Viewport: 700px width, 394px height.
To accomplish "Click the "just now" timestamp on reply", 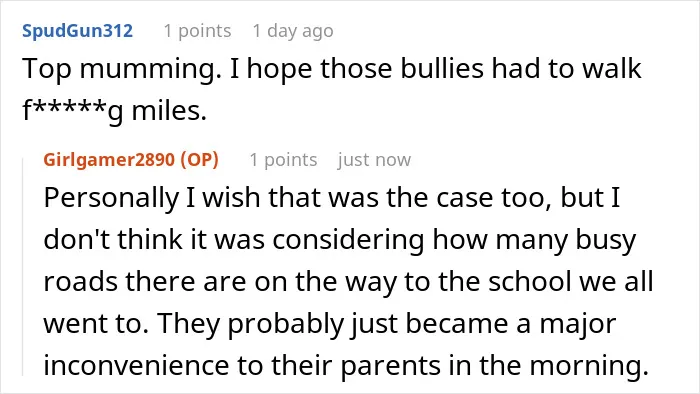I will 374,160.
